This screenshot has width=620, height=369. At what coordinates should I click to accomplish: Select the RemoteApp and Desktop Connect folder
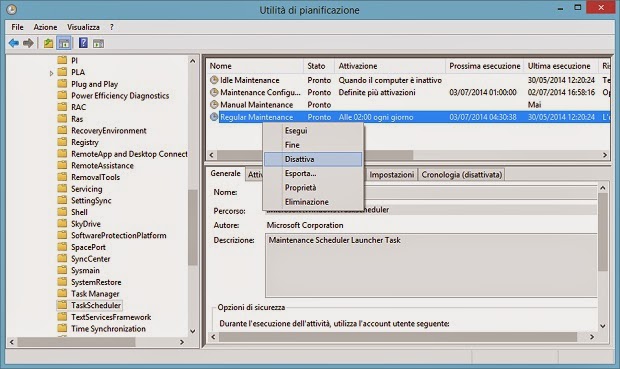pos(129,154)
